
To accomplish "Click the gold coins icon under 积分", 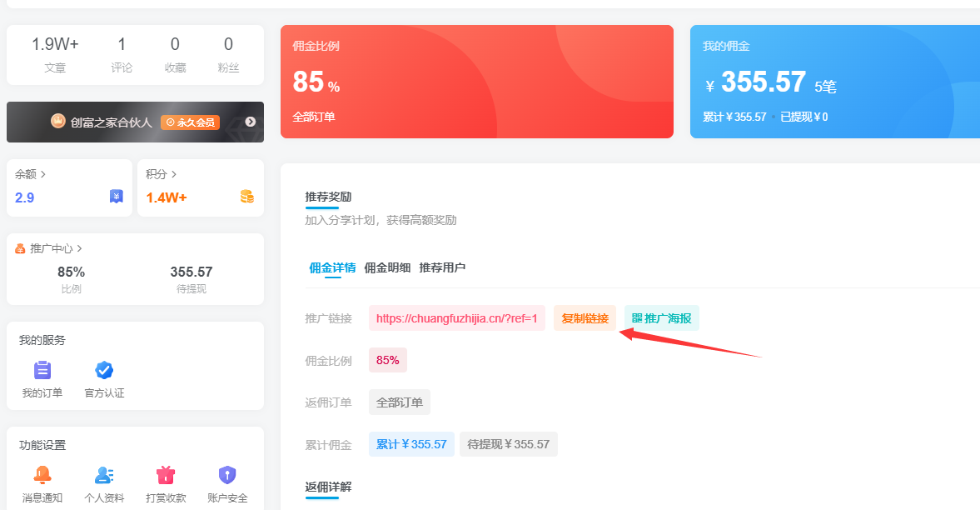I will pyautogui.click(x=246, y=197).
